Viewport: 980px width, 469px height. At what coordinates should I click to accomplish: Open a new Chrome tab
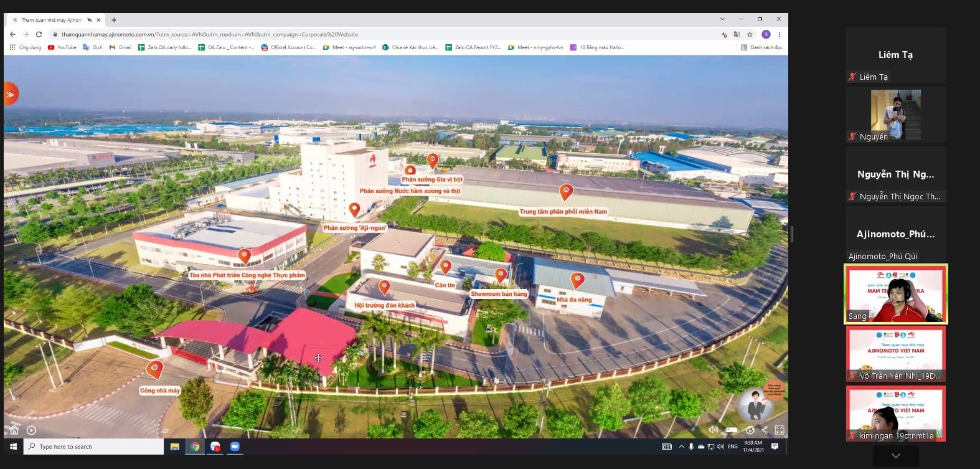click(114, 20)
